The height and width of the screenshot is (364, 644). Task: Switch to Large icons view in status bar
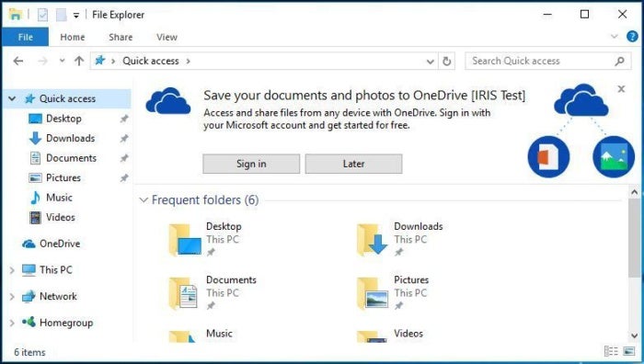(628, 351)
